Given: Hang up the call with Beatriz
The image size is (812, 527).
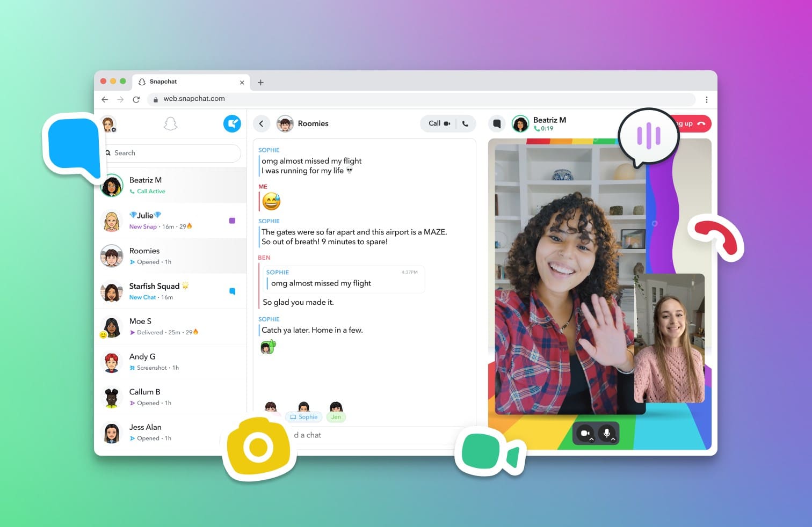Looking at the screenshot, I should (697, 124).
